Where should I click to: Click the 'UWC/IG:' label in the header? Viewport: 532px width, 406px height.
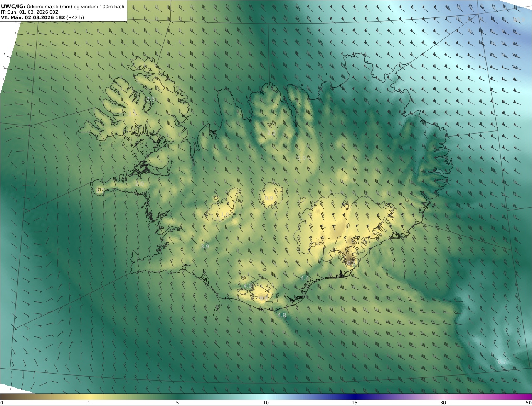coord(13,6)
